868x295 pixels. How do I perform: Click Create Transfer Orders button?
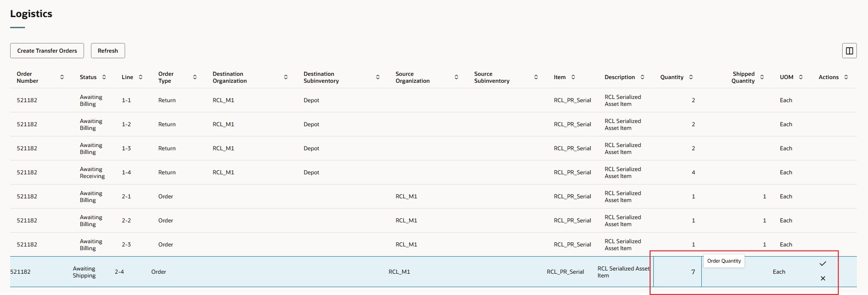point(47,51)
